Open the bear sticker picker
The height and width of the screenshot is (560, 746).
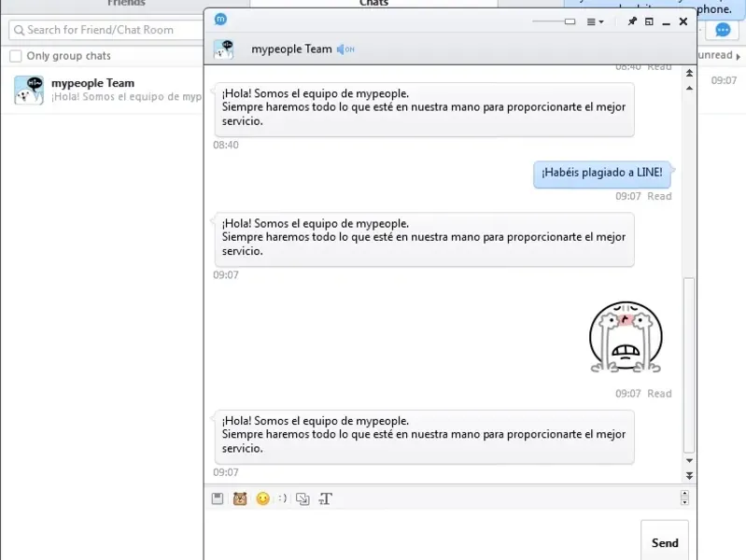point(240,498)
